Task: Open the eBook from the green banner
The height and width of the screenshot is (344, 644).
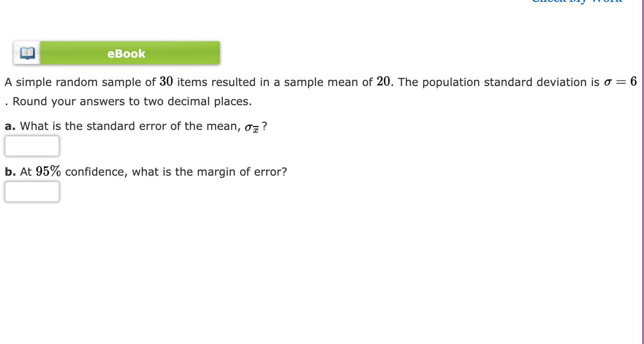Action: pyautogui.click(x=126, y=53)
